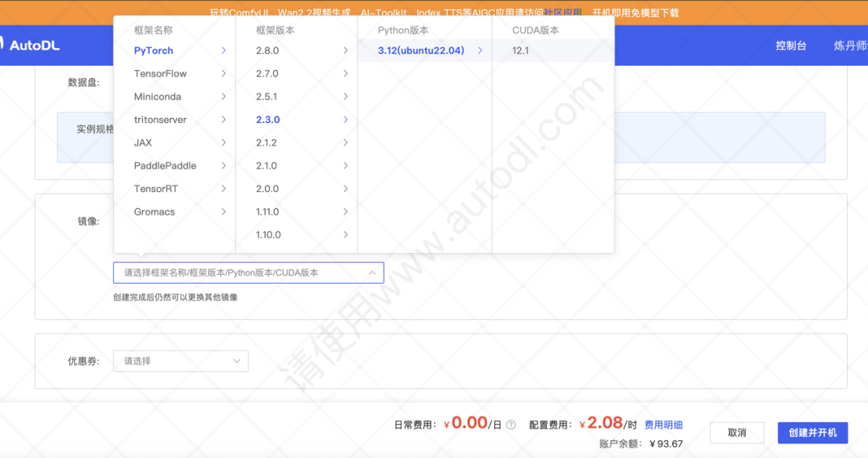The height and width of the screenshot is (458, 868).
Task: Click chevron beside version 2.8.0
Action: [x=346, y=51]
